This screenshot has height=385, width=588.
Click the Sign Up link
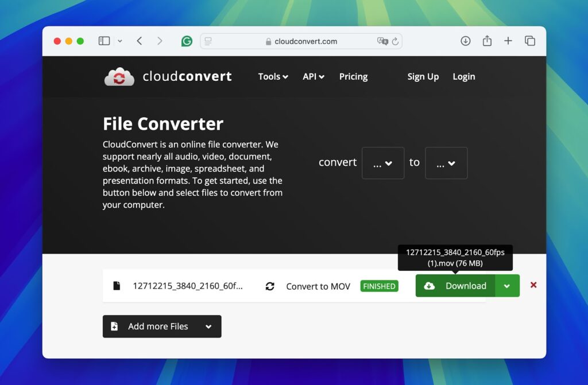[x=423, y=76]
